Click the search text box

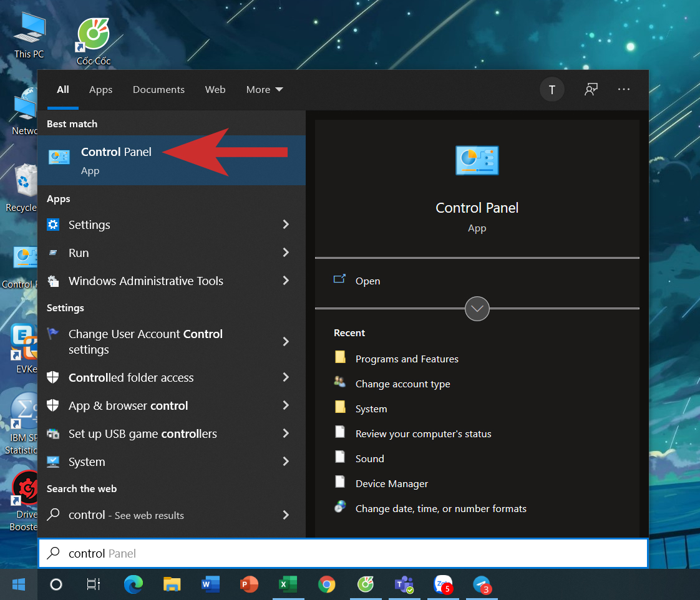[x=343, y=553]
